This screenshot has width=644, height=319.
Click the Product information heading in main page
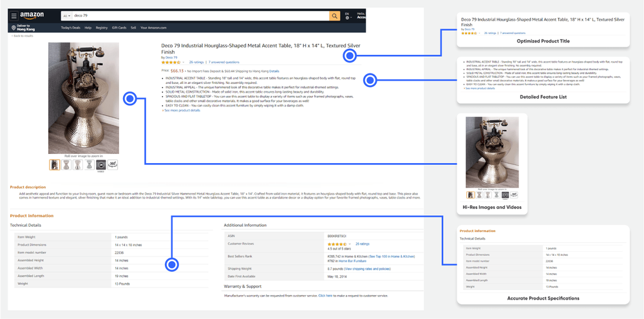pyautogui.click(x=32, y=216)
